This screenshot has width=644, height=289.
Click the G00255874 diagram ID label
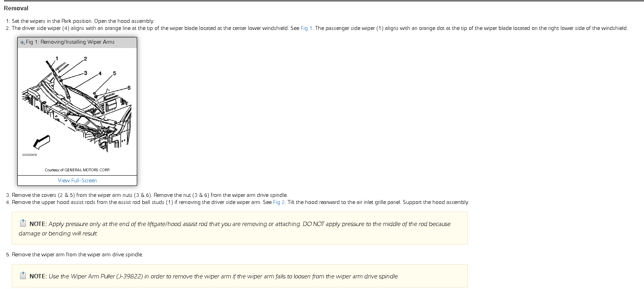pyautogui.click(x=30, y=155)
